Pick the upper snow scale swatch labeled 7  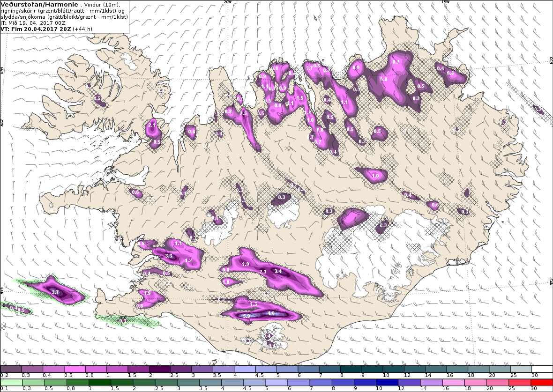click(x=329, y=369)
